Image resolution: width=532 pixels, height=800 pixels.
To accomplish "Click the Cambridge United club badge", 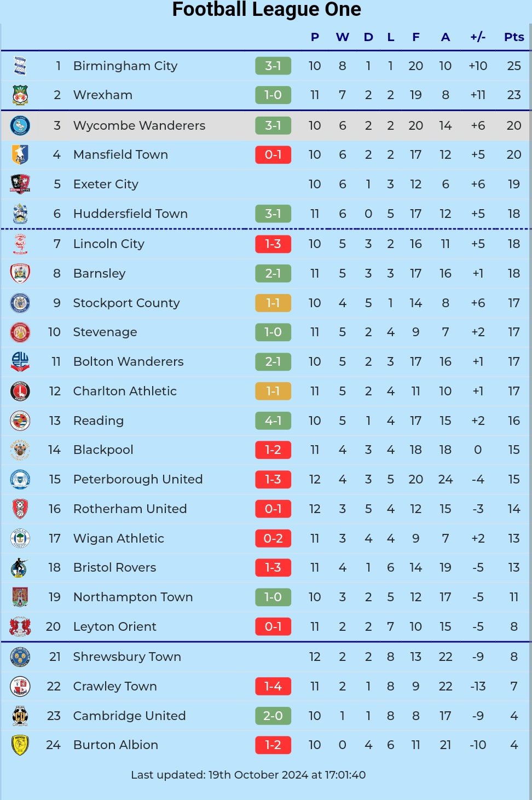I will click(x=20, y=716).
